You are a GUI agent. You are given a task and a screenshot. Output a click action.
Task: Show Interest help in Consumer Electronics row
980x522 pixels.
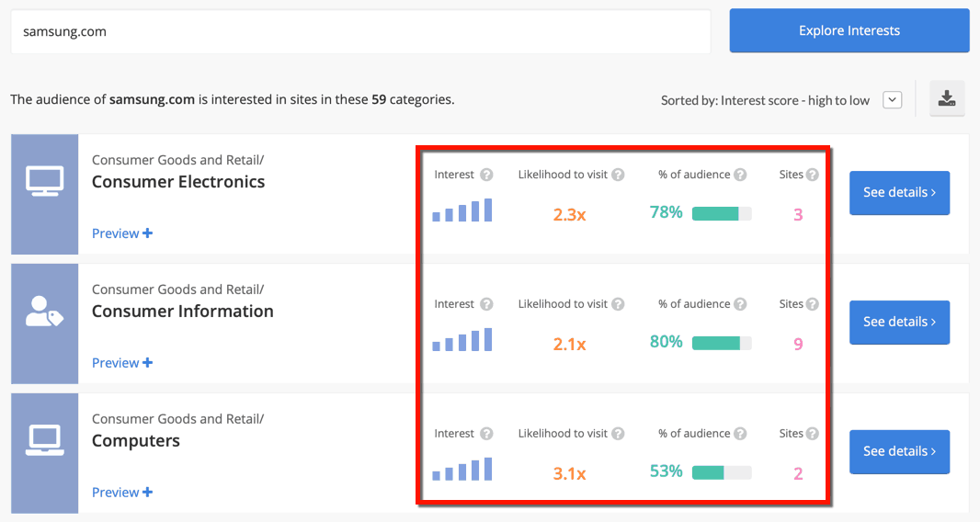(x=486, y=175)
